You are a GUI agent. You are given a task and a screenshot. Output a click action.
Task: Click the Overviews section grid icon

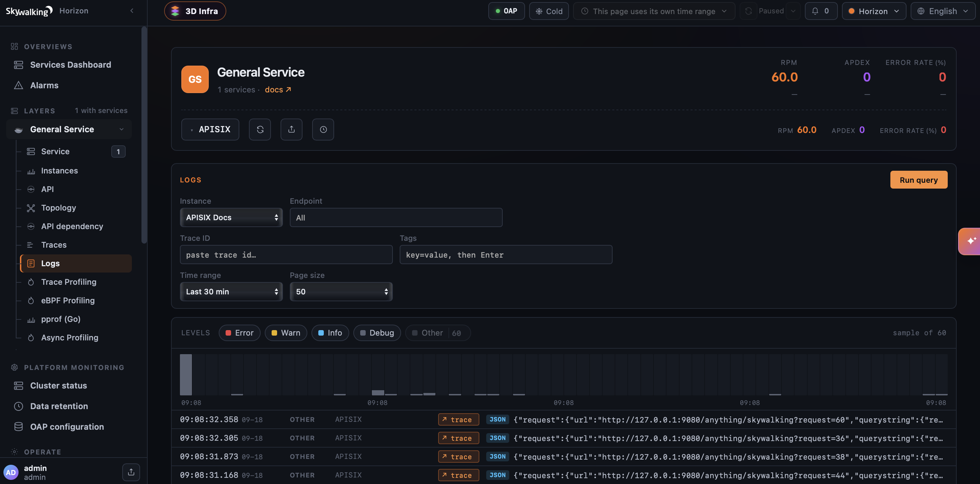[x=14, y=46]
